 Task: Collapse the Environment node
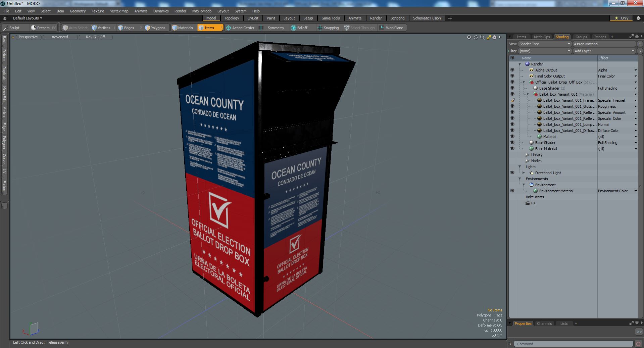point(524,185)
